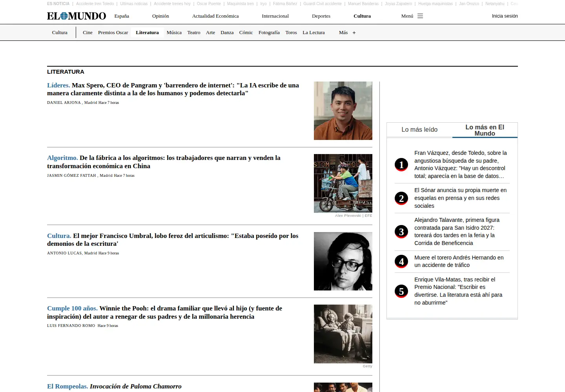Image resolution: width=565 pixels, height=392 pixels.
Task: Select La Lectura in the submenu
Action: coord(314,33)
